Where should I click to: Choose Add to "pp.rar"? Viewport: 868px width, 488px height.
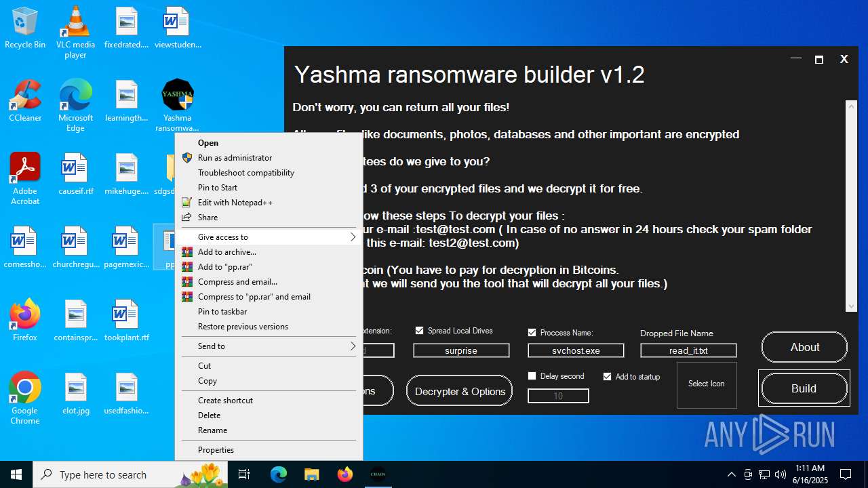coord(269,267)
